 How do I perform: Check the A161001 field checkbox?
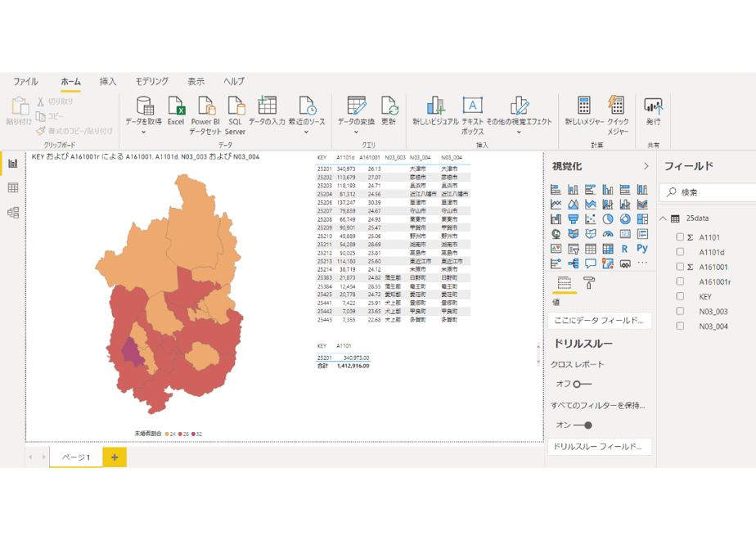point(680,267)
